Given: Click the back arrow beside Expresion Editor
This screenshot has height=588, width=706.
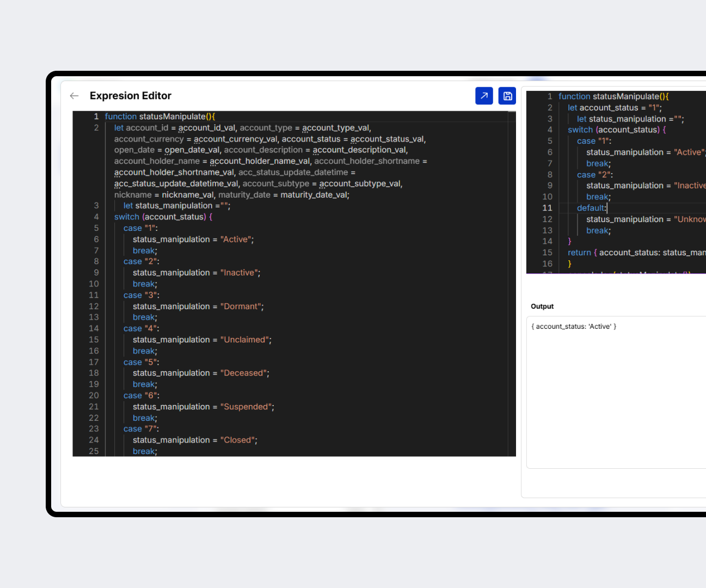Looking at the screenshot, I should pyautogui.click(x=75, y=96).
